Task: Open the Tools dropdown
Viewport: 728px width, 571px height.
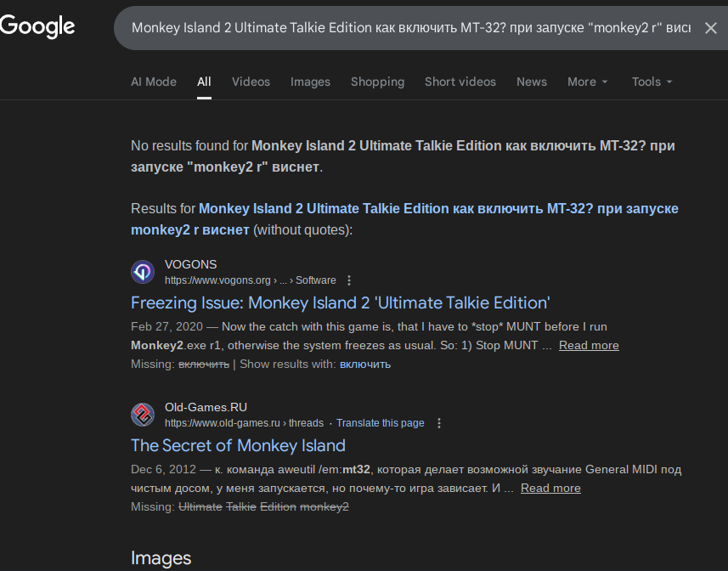Action: pyautogui.click(x=652, y=82)
